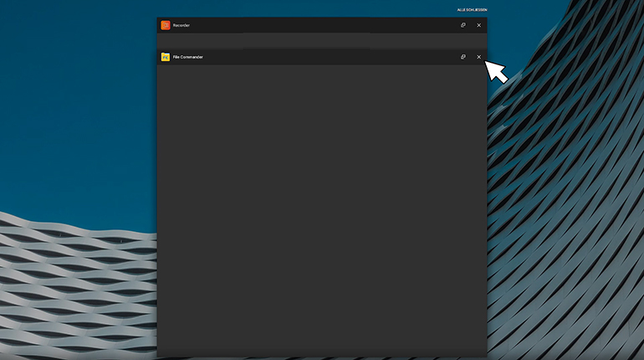
Task: Select the File Commander title text
Action: (x=187, y=57)
